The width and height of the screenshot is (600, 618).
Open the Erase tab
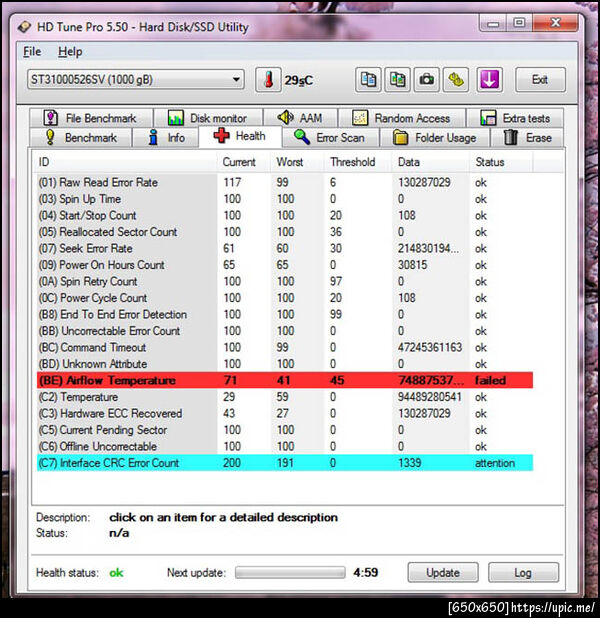click(527, 138)
